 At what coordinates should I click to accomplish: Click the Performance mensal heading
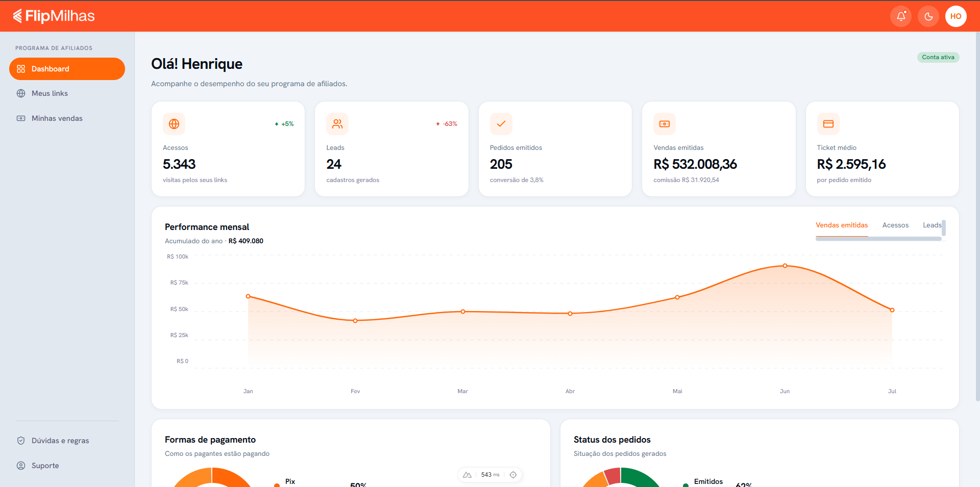[x=207, y=227]
